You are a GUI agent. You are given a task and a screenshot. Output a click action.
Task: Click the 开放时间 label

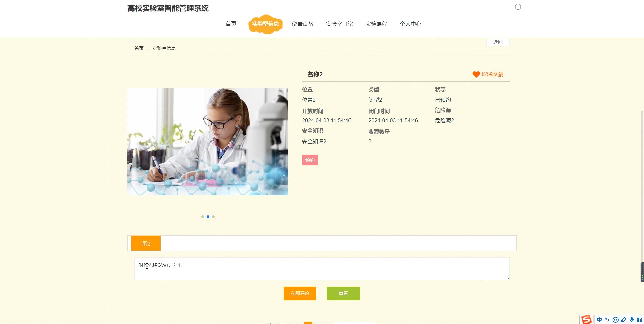pos(313,111)
